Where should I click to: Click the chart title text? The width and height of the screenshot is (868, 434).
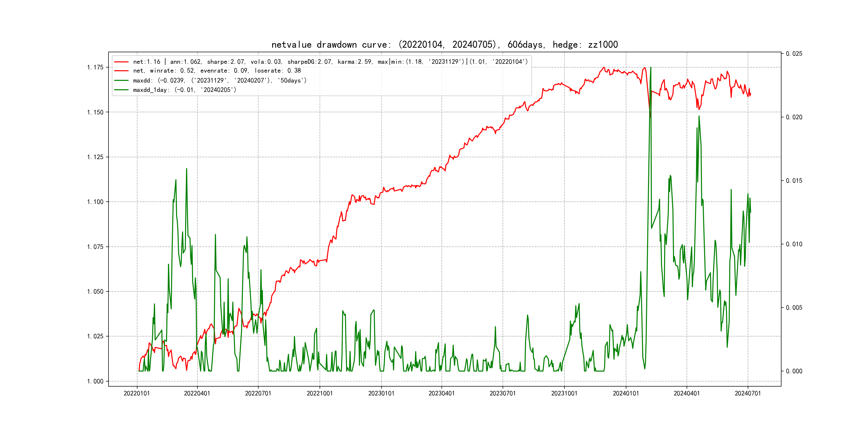pyautogui.click(x=444, y=44)
